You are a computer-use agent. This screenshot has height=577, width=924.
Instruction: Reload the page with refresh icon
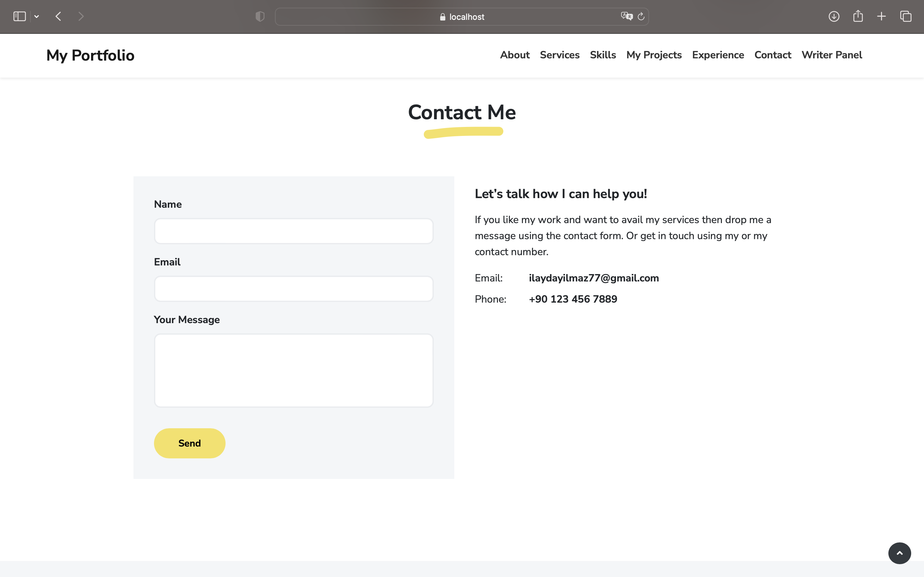coord(641,16)
